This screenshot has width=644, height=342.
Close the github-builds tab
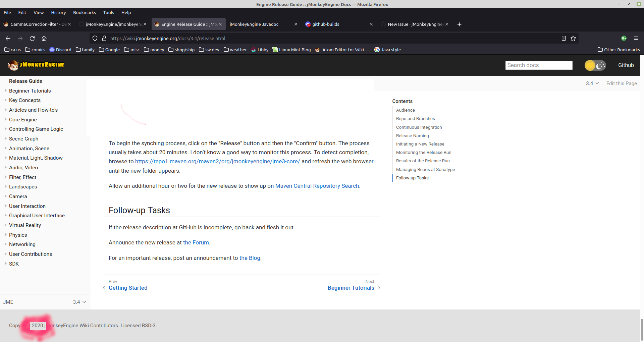pyautogui.click(x=371, y=24)
